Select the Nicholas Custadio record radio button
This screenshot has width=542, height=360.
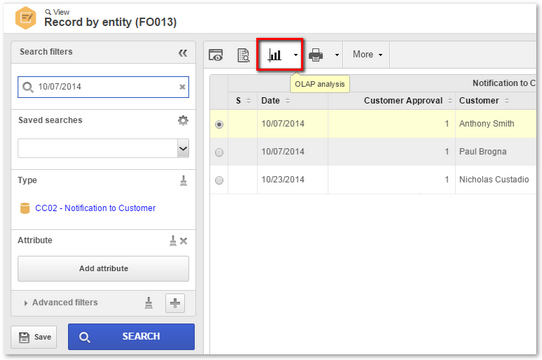coord(219,180)
